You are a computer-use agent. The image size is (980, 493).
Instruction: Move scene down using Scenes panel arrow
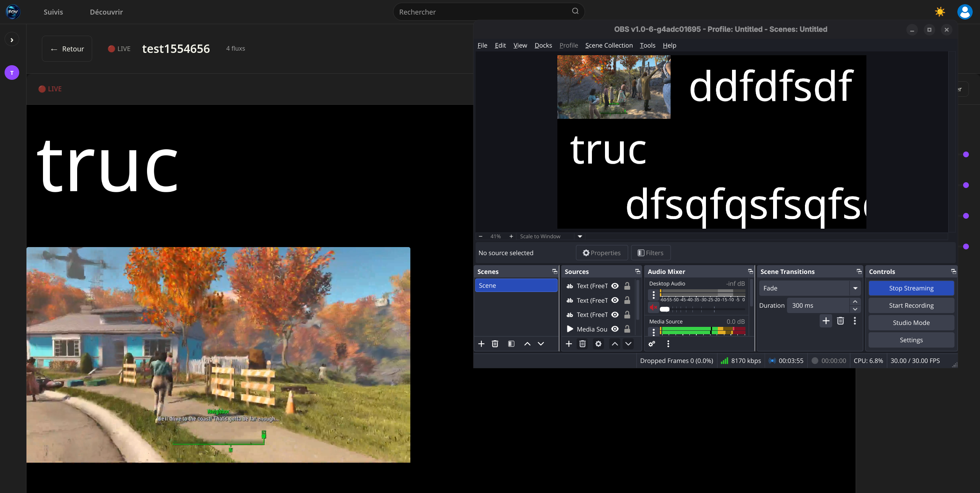pyautogui.click(x=541, y=344)
